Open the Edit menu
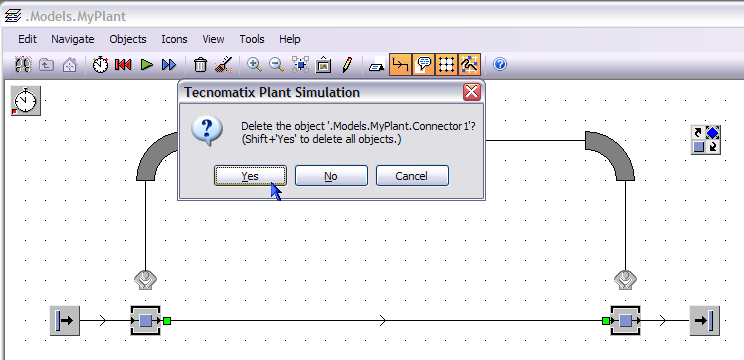 pyautogui.click(x=27, y=39)
